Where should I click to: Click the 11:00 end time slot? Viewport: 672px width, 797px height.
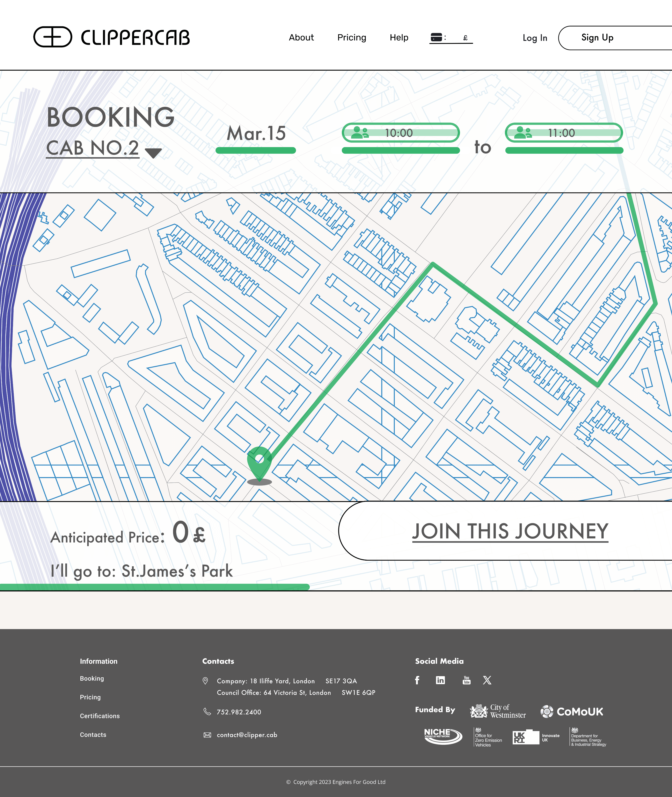564,133
